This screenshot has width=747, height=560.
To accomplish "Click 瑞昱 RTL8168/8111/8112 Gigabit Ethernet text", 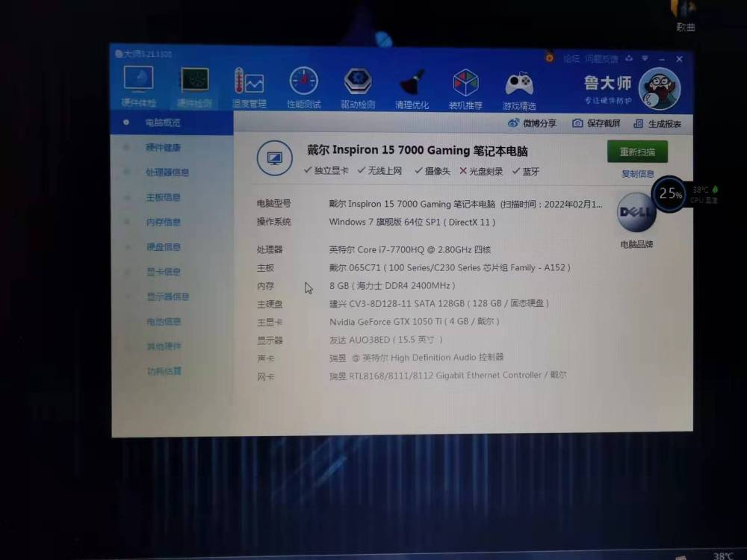I will click(x=447, y=376).
